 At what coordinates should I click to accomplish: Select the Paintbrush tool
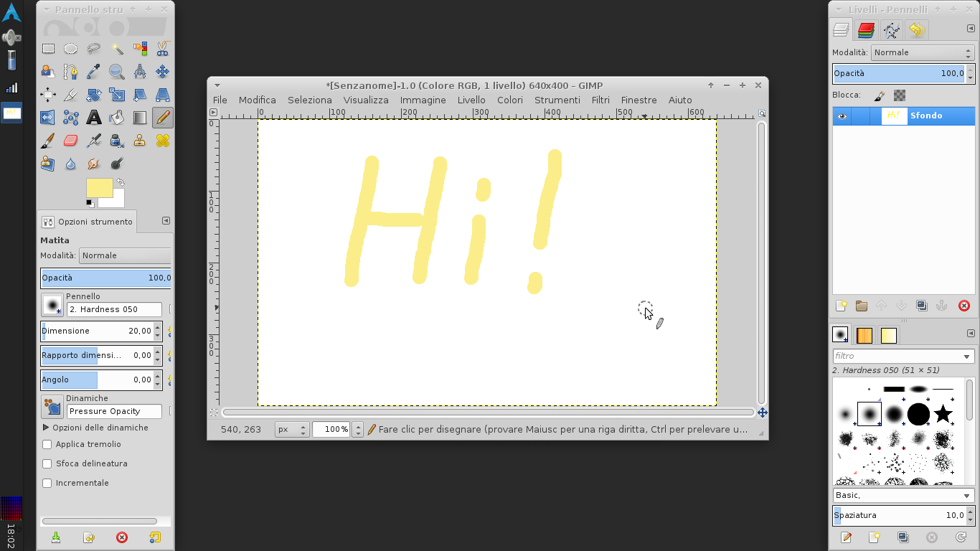48,141
